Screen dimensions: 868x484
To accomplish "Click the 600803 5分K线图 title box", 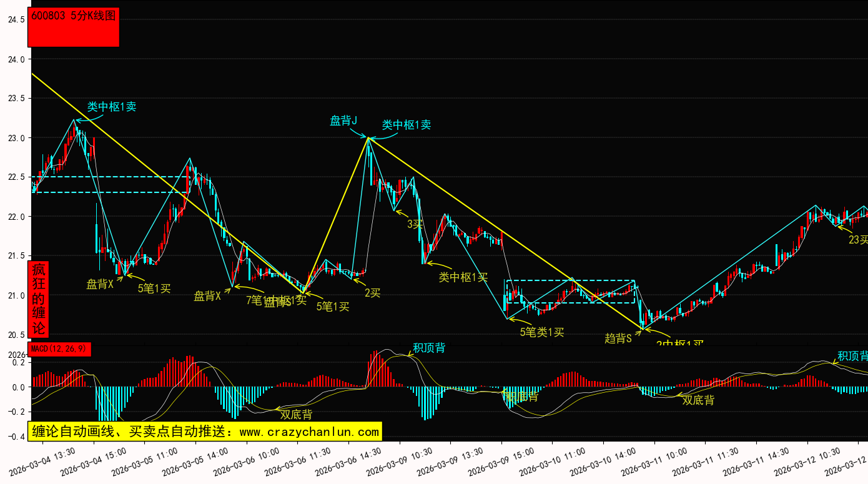I will (x=73, y=27).
